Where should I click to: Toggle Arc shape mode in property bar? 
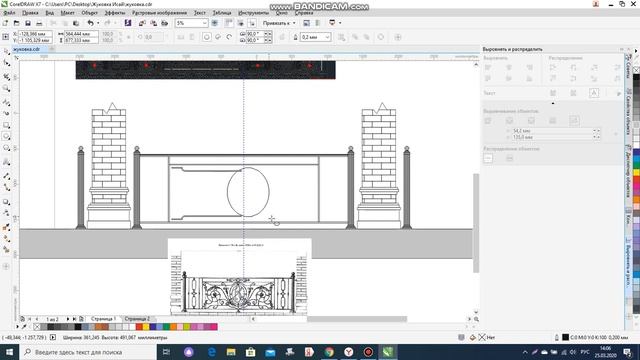pos(229,37)
